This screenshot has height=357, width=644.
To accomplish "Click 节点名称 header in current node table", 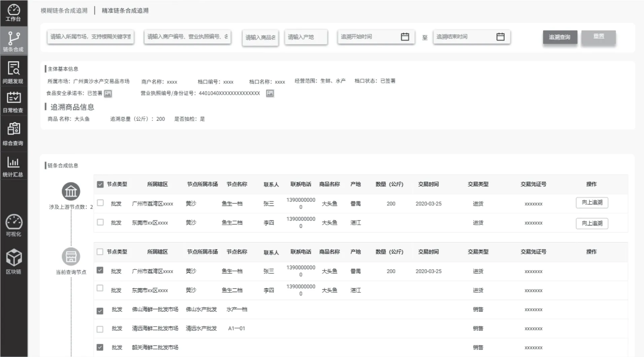I will tap(237, 252).
